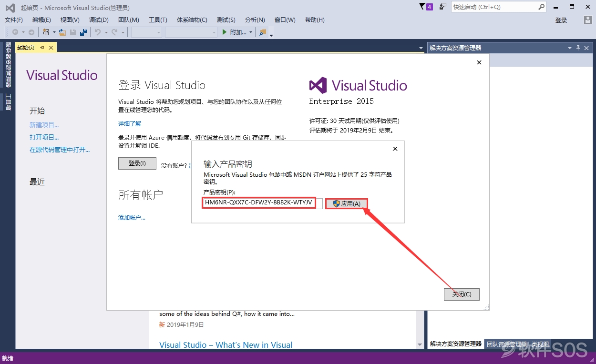Open the 体系结构(C) menu
The height and width of the screenshot is (364, 596).
[x=192, y=20]
